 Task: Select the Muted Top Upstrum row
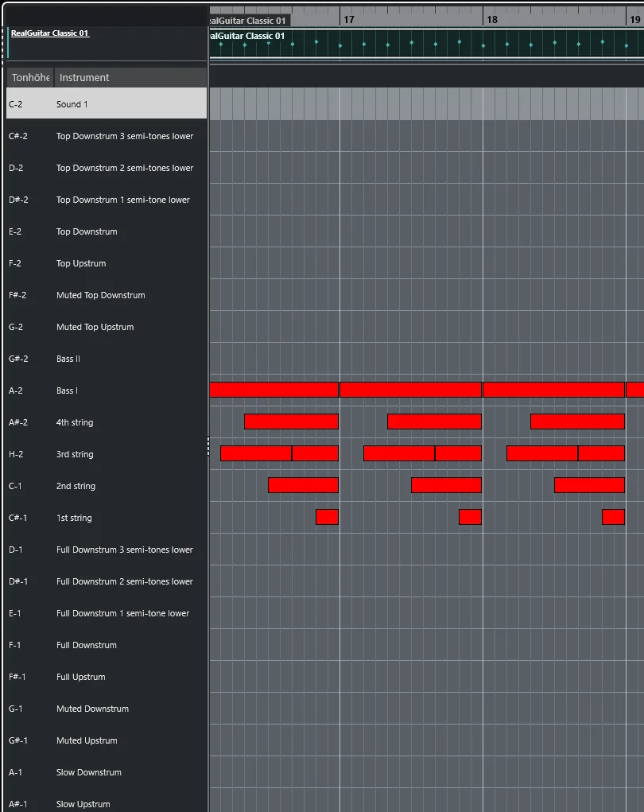107,327
